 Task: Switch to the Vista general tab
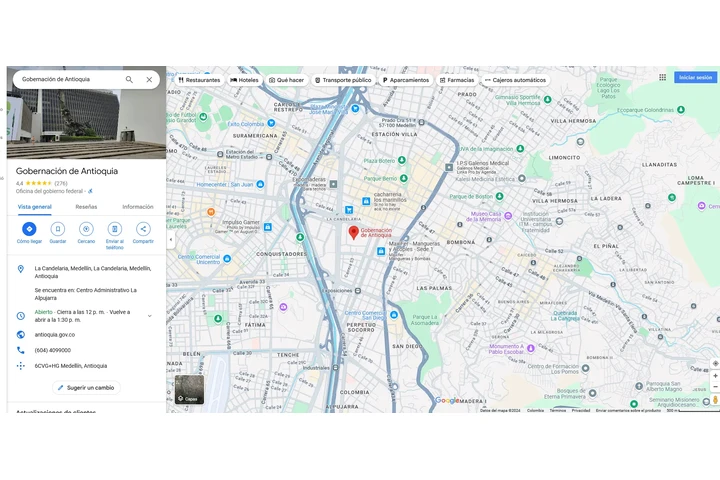coord(34,207)
